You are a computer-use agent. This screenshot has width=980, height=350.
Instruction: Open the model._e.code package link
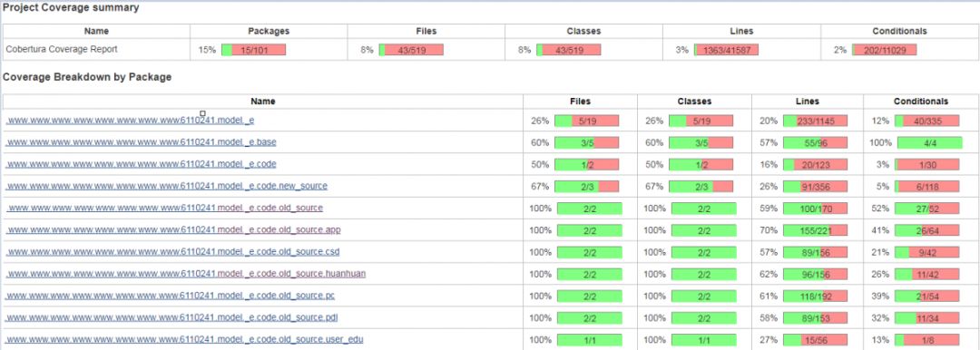[x=141, y=164]
